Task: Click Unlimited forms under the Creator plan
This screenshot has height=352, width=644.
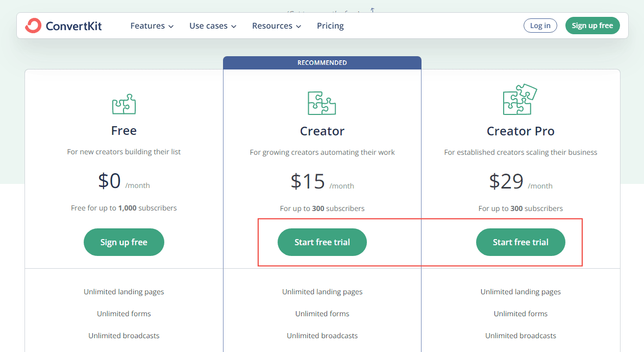Action: [x=322, y=313]
